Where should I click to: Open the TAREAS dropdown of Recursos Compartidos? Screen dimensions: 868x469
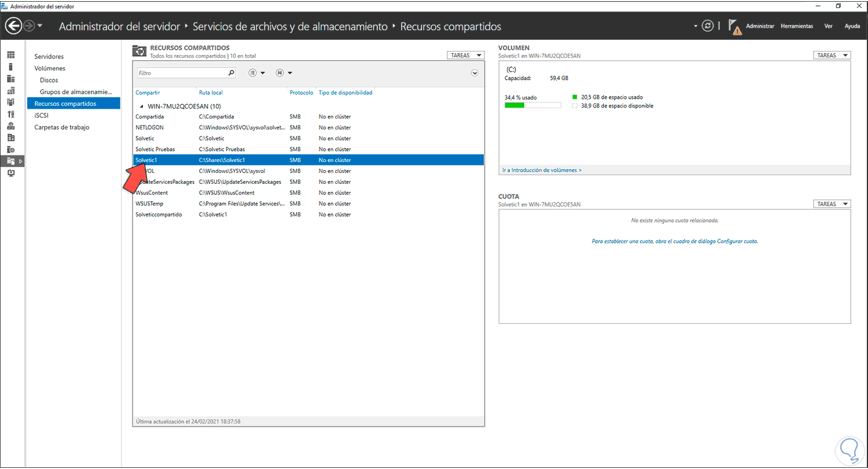point(466,55)
